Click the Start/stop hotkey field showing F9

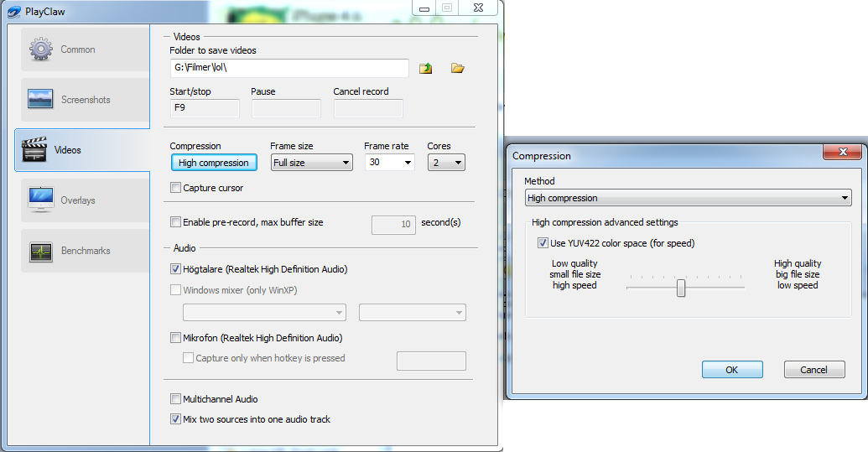(x=205, y=108)
